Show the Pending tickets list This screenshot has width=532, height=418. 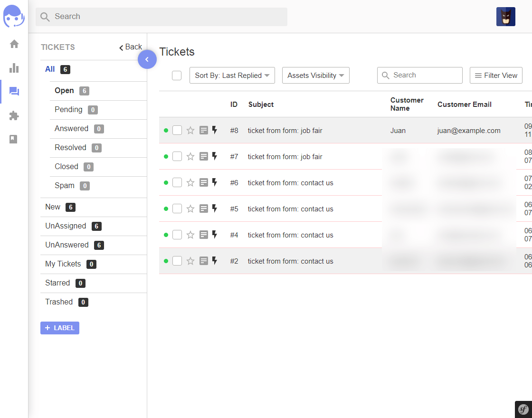(68, 110)
